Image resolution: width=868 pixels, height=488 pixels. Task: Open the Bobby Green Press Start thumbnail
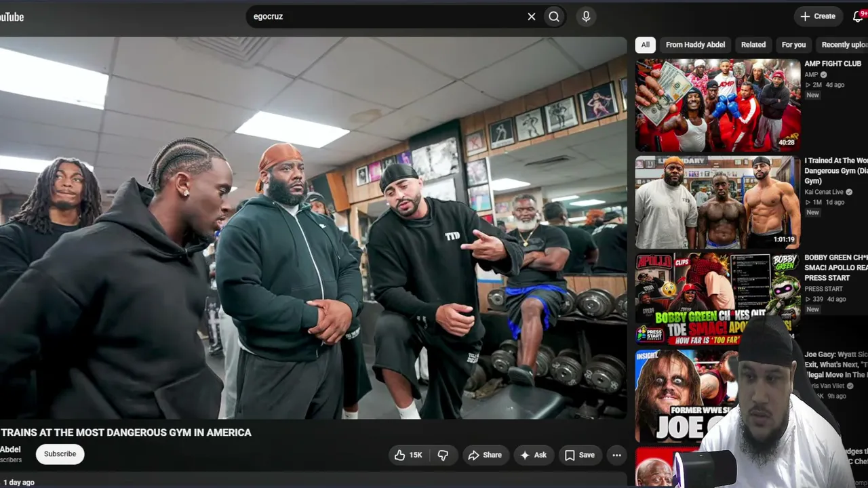click(718, 300)
